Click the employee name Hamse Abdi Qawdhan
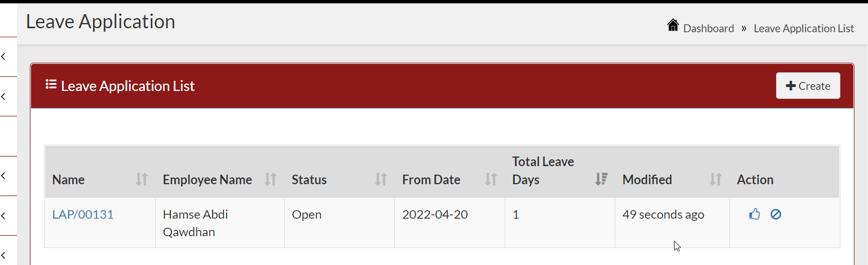 coord(196,223)
